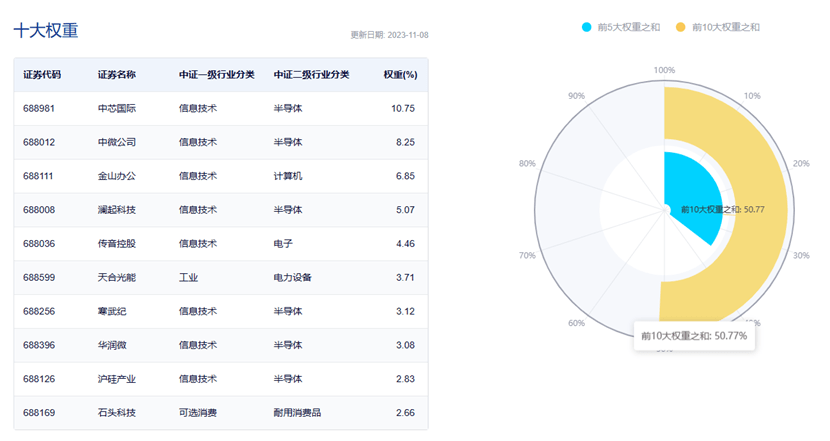
Task: Click the 十大权重 section title
Action: pyautogui.click(x=45, y=30)
